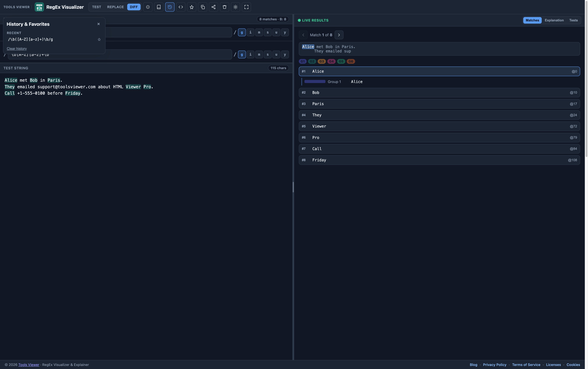Toggle the sun light theme icon
The width and height of the screenshot is (588, 369).
coord(236,7)
